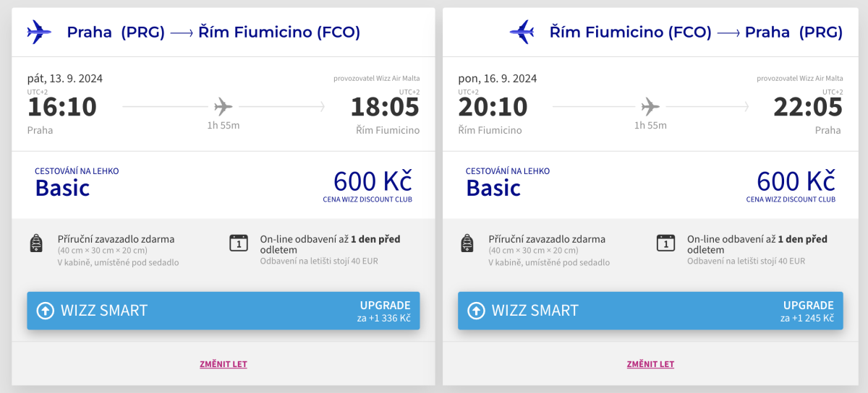Click ZMĚNIT LET link under Praha to Řím flight

pos(224,364)
